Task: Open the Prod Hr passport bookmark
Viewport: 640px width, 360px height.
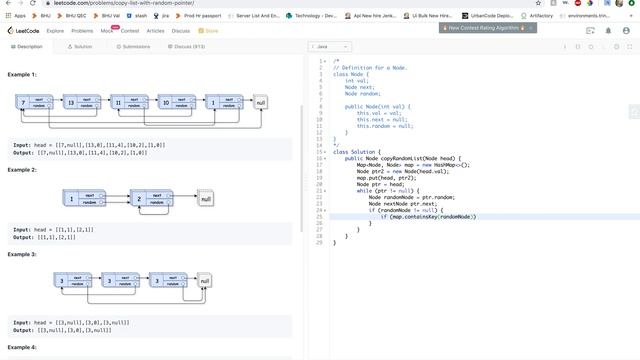Action: coord(198,16)
